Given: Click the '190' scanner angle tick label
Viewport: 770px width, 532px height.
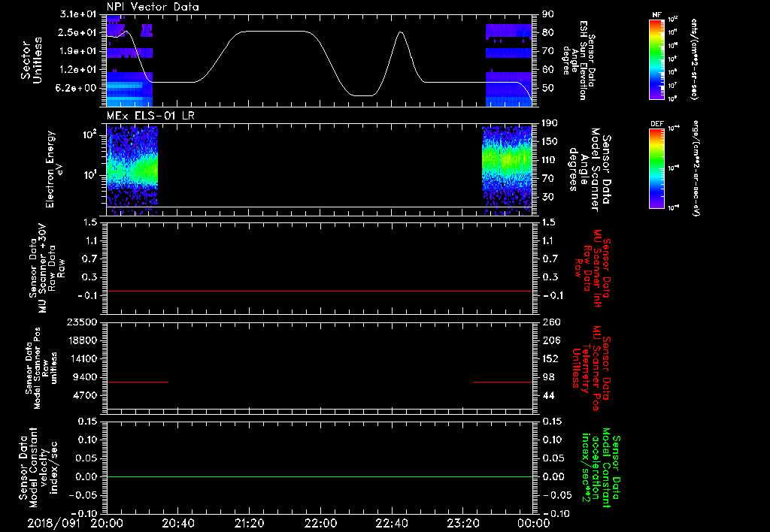Looking at the screenshot, I should pyautogui.click(x=550, y=123).
